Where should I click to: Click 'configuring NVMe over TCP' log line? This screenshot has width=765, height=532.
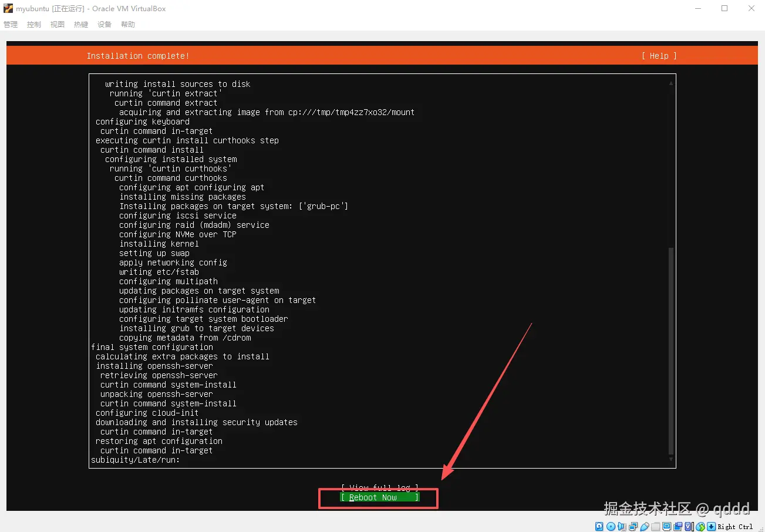click(x=178, y=234)
